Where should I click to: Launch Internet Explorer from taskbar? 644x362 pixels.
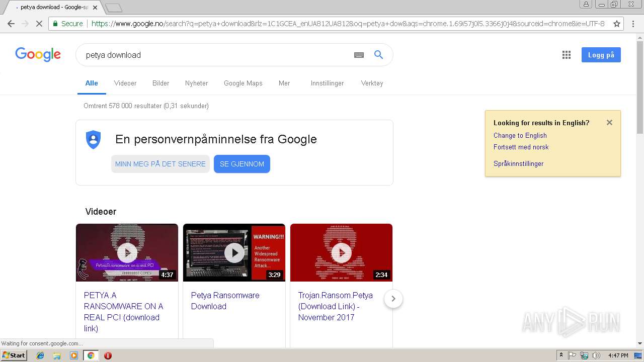pyautogui.click(x=41, y=355)
